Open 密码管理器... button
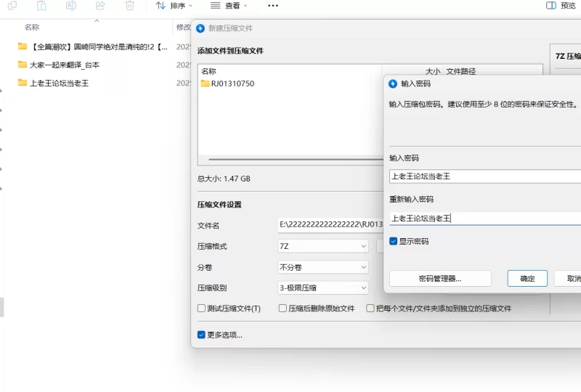Screen dimensions: 581x392 coord(440,279)
